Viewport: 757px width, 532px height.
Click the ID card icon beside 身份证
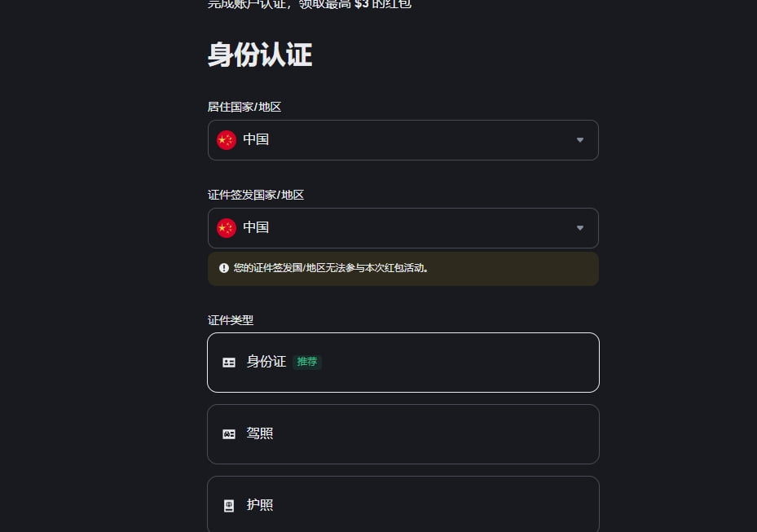(x=229, y=362)
